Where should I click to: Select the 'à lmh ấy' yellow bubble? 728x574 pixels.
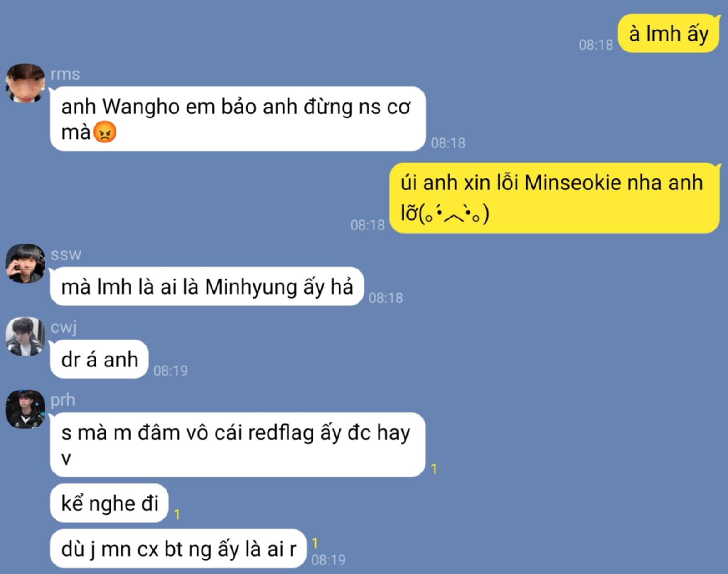coord(669,34)
